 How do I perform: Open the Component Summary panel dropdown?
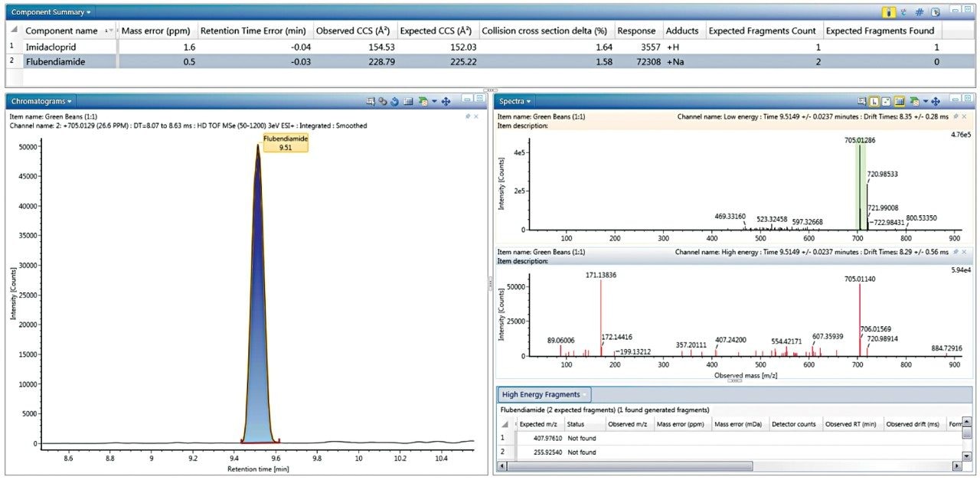pyautogui.click(x=89, y=13)
